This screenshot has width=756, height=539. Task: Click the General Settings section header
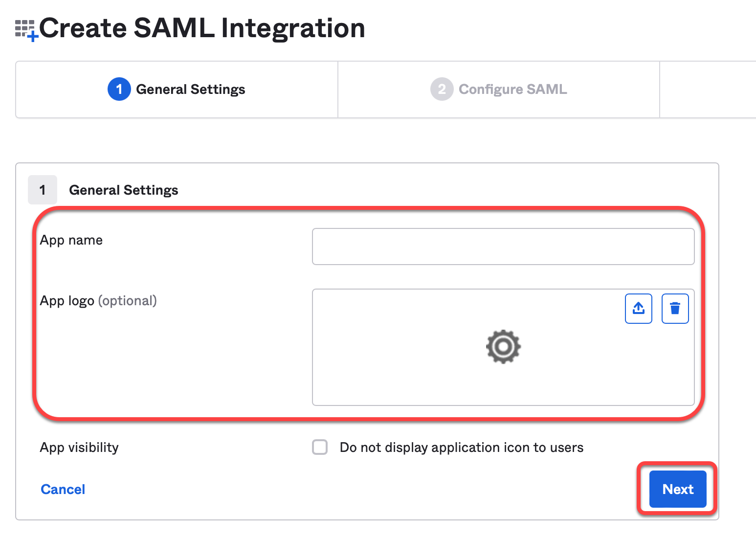[124, 190]
